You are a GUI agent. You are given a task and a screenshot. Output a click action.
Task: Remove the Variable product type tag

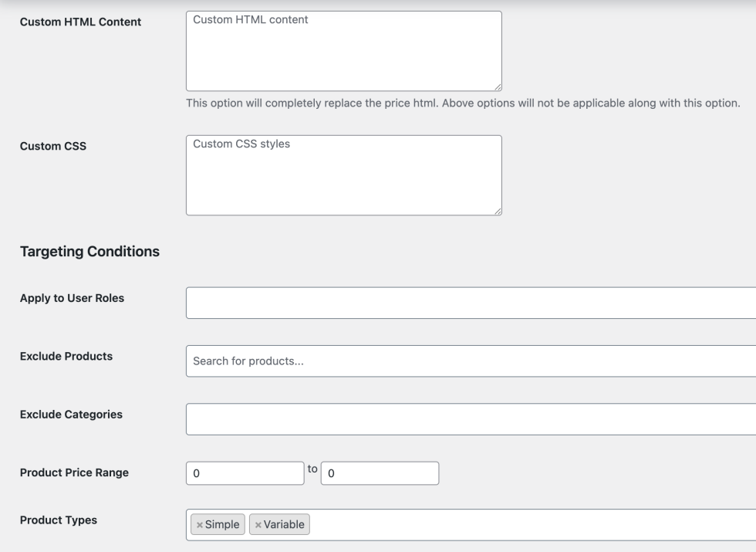pyautogui.click(x=257, y=524)
